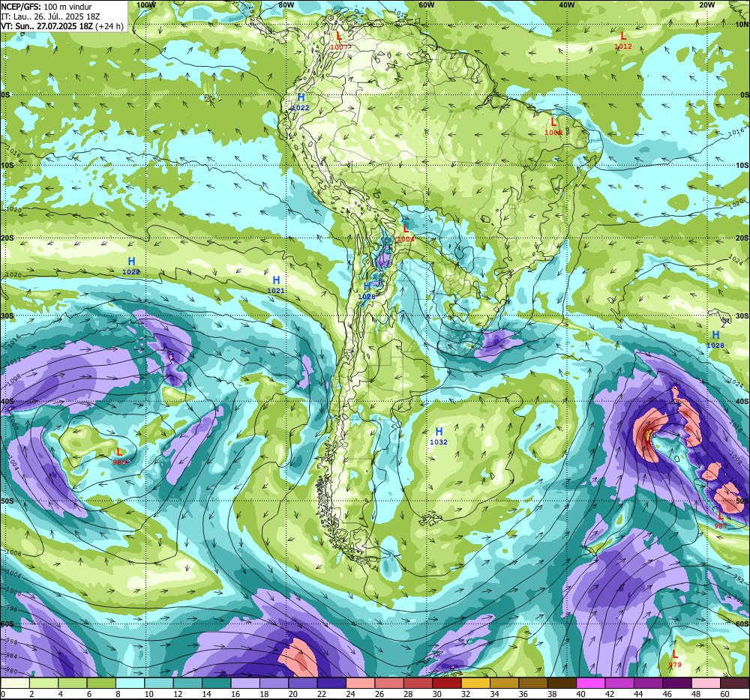The width and height of the screenshot is (750, 700).
Task: Click the L 1007 low over Colombia
Action: coord(339,40)
